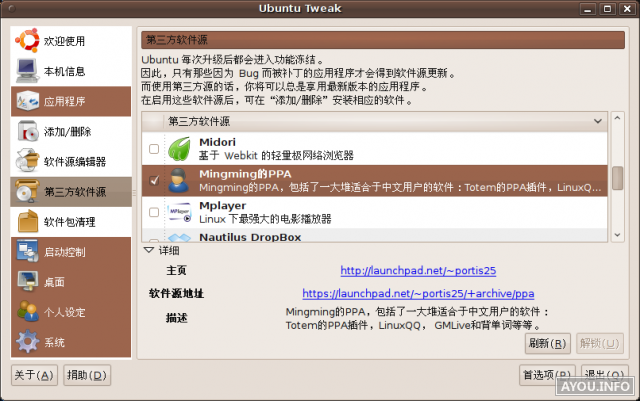This screenshot has height=401, width=640.
Task: Open 软件源编辑器 section
Action: [x=71, y=161]
